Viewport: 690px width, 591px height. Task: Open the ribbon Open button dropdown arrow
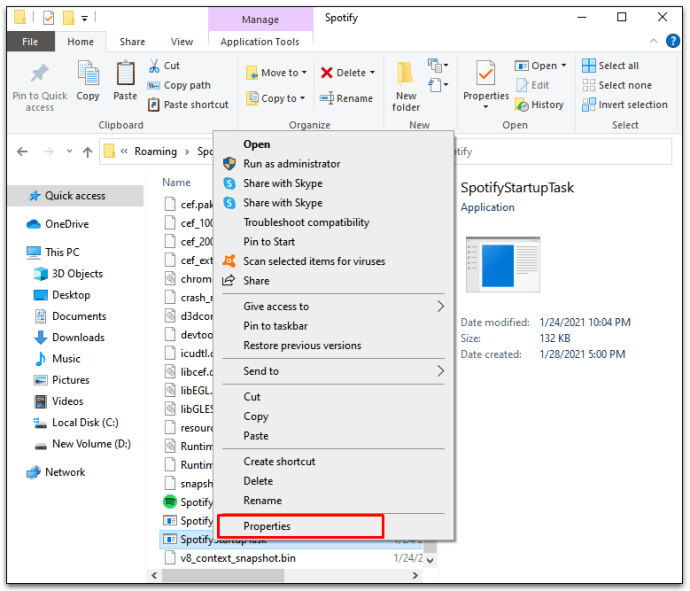[564, 66]
